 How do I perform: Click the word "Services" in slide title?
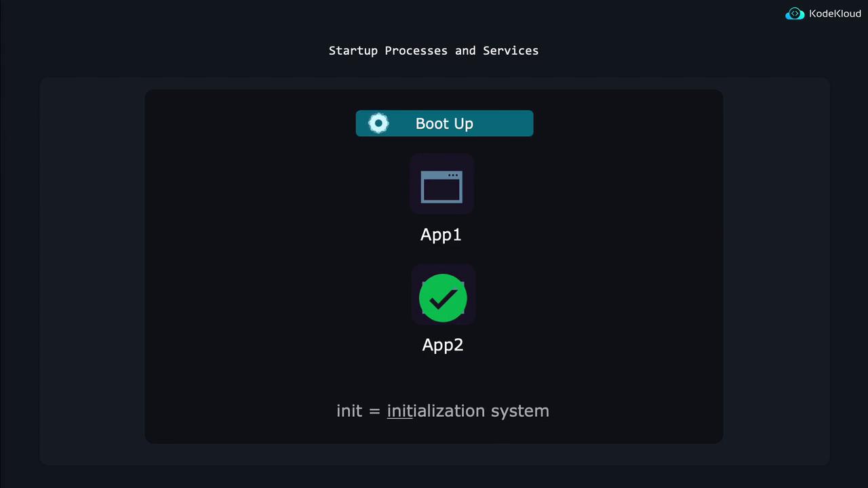(x=511, y=51)
